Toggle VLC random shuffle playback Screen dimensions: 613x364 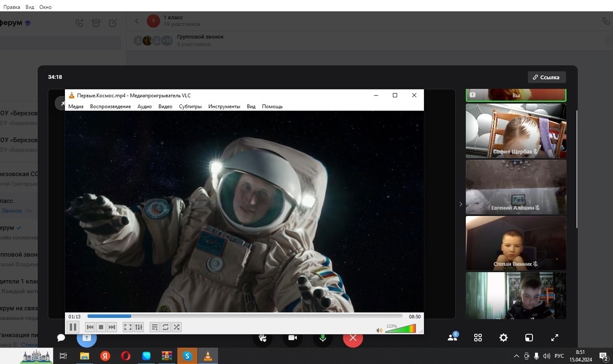(177, 327)
